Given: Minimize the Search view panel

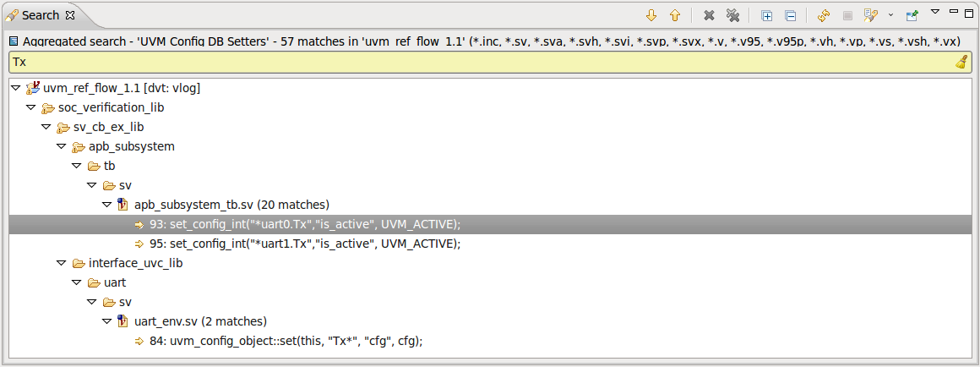Looking at the screenshot, I should (x=953, y=12).
